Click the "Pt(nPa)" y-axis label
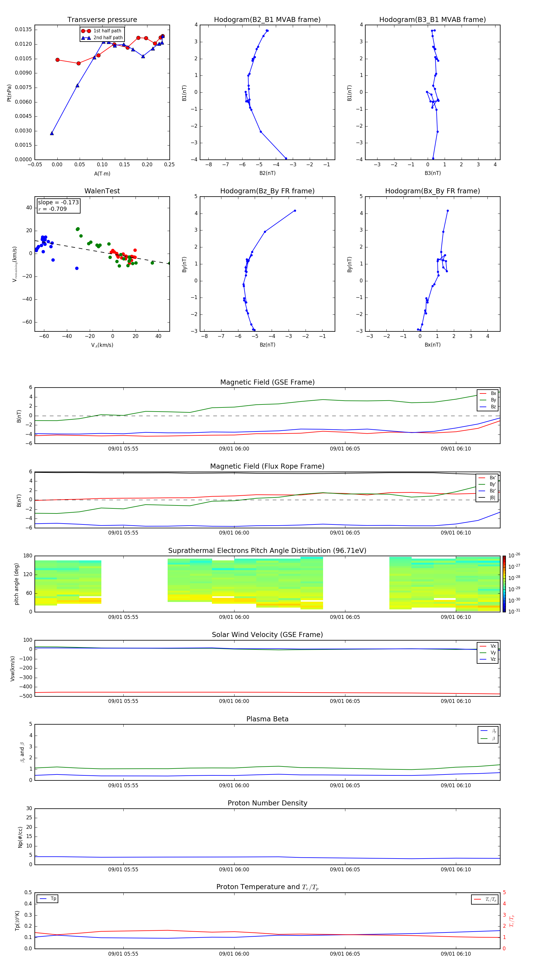Image resolution: width=535 pixels, height=980 pixels. (x=9, y=93)
